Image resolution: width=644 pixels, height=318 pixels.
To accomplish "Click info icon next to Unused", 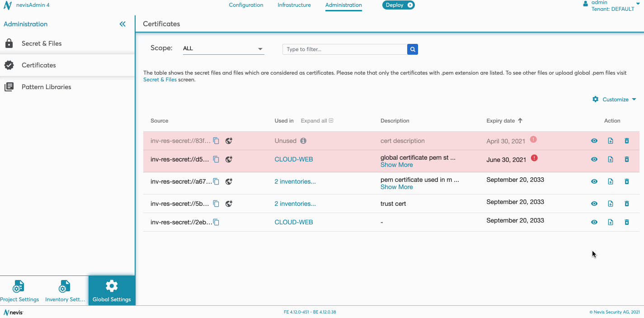I will pos(303,141).
